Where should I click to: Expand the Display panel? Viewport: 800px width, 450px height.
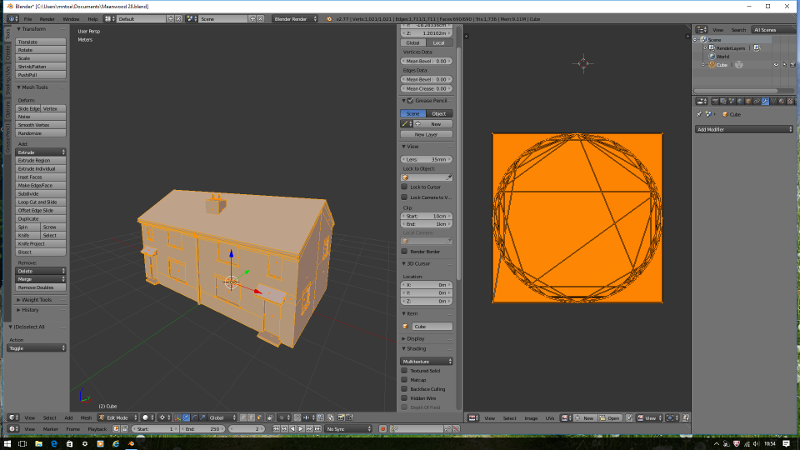point(413,339)
